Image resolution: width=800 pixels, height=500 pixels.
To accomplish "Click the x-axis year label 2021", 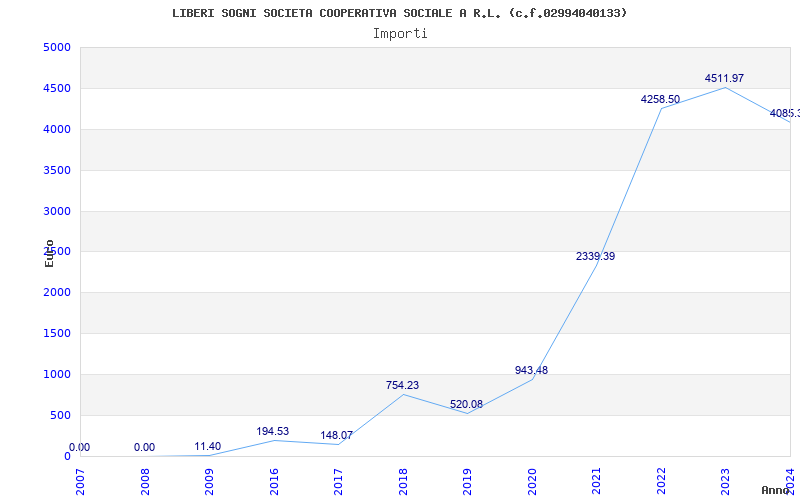I will 596,482.
